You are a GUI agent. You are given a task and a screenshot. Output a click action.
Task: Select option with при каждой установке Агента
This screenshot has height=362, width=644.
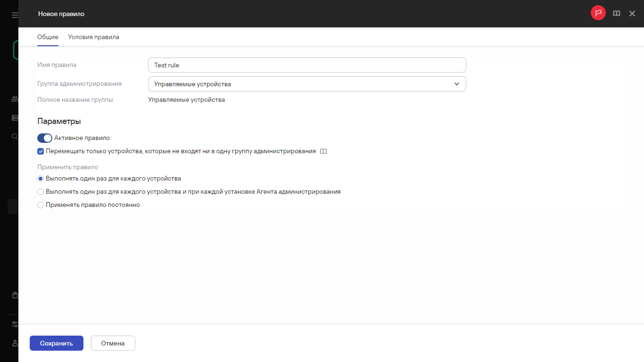point(41,192)
